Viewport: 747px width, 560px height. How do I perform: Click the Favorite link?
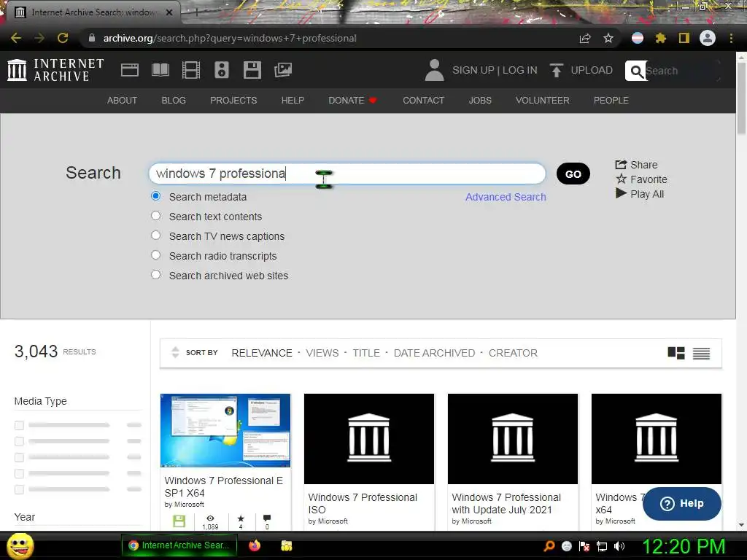(641, 179)
